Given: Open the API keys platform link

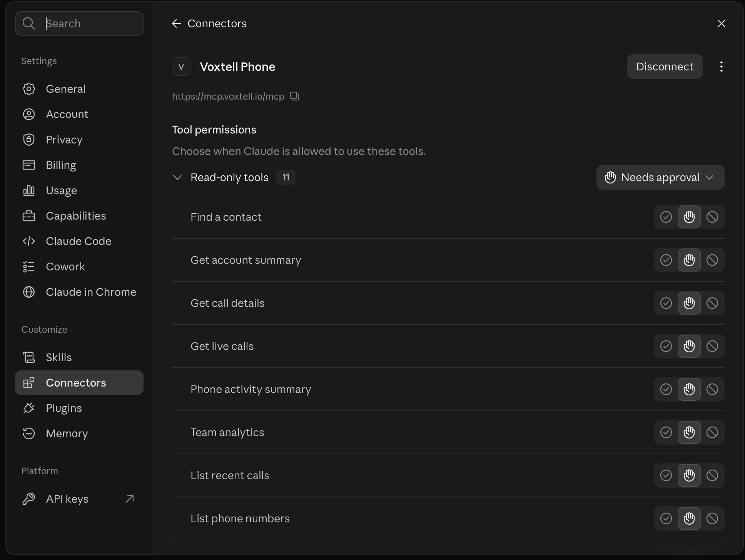Looking at the screenshot, I should tap(79, 499).
